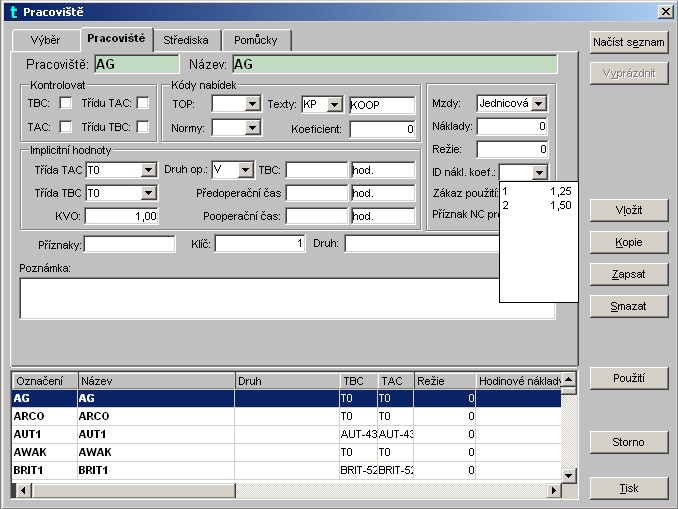Select the BRIT1 row in the table
Image resolution: width=678 pixels, height=509 pixels.
[x=287, y=470]
